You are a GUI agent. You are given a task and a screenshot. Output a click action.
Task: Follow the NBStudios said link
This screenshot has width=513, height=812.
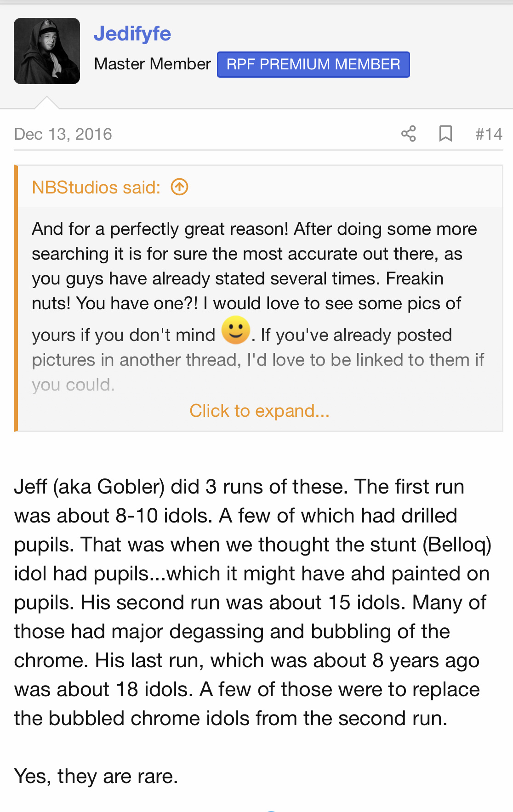click(96, 187)
